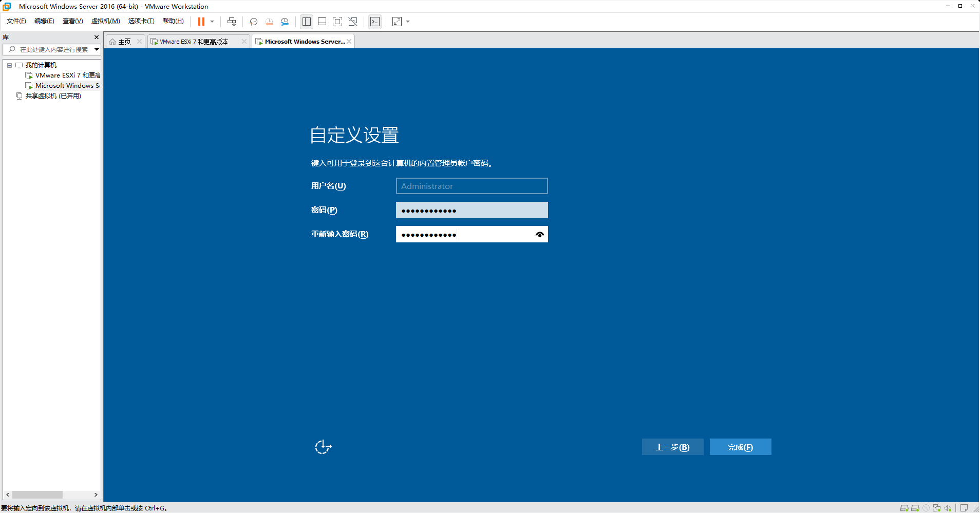Click the 完成(F) button
The height and width of the screenshot is (513, 980).
[x=740, y=447]
